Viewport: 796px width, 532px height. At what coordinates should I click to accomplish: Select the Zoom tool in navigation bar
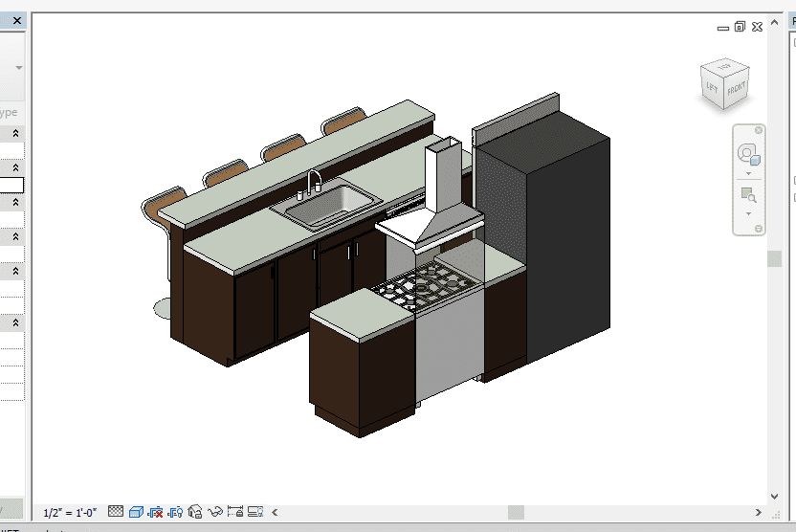click(747, 195)
